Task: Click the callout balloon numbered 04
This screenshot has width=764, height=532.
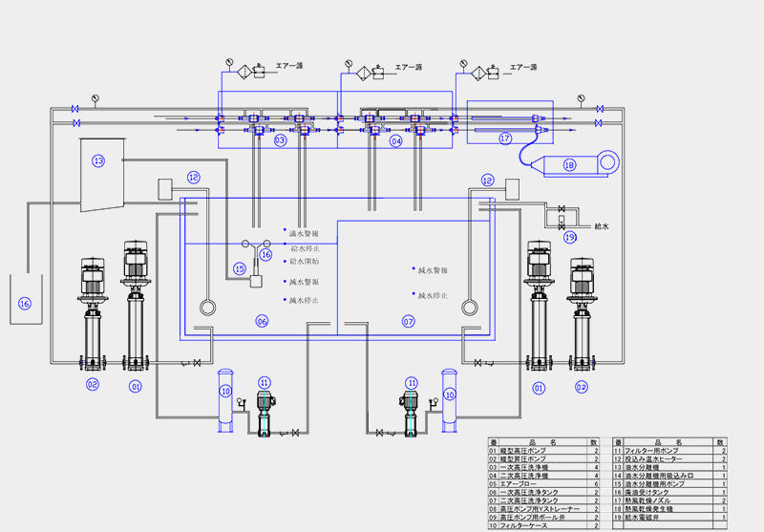Action: tap(395, 141)
